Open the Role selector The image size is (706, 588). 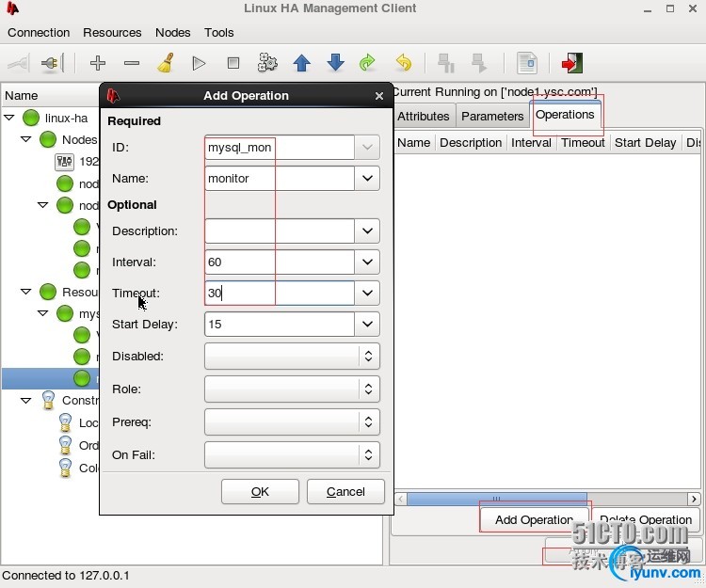292,389
